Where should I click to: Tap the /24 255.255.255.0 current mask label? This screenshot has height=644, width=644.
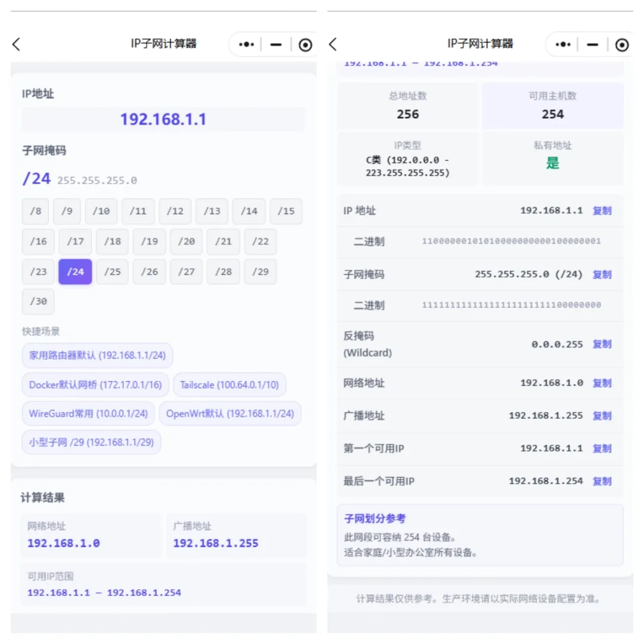(x=80, y=179)
